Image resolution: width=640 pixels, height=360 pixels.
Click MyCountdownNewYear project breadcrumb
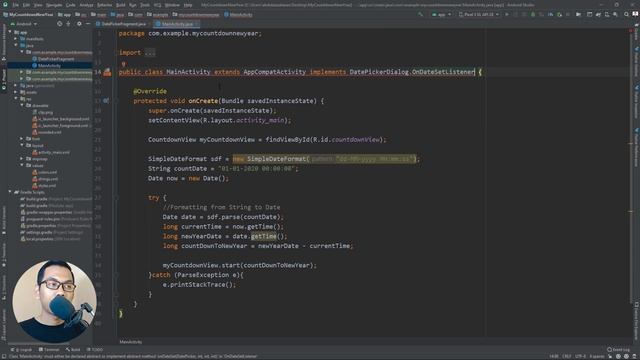click(28, 15)
